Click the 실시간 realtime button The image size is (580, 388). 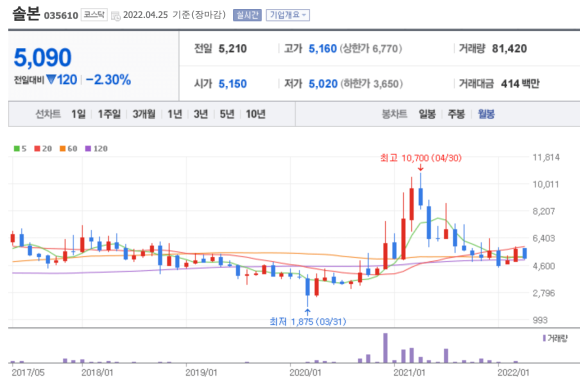pos(247,15)
